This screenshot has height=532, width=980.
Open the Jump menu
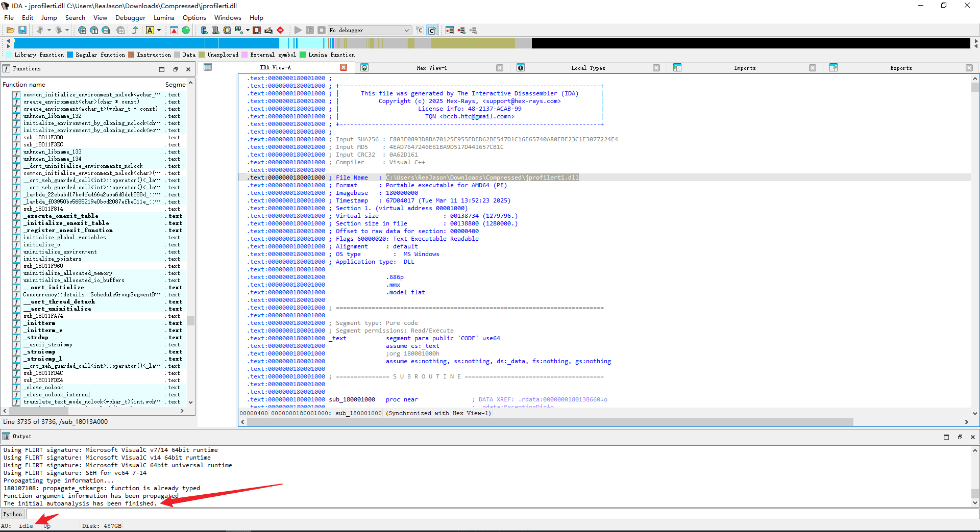(49, 17)
